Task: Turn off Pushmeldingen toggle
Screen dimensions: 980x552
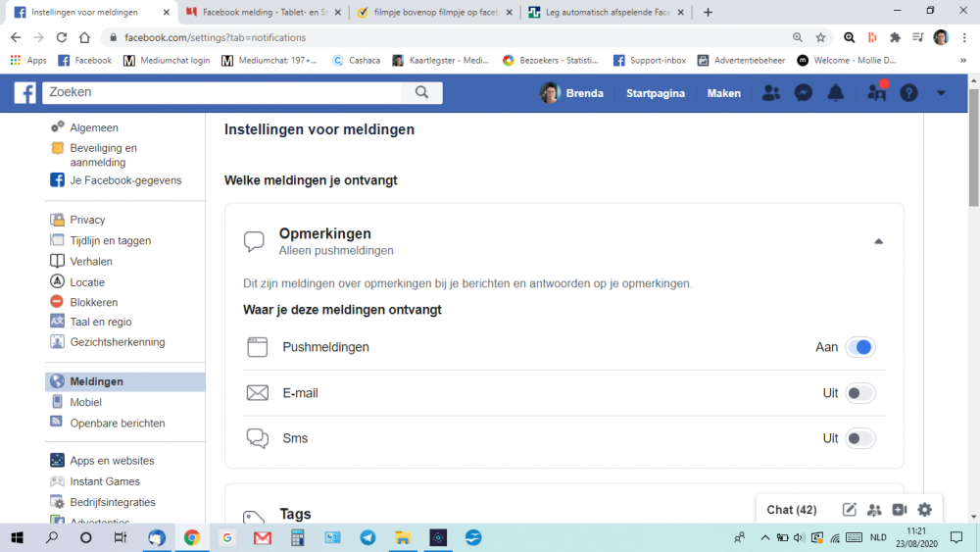Action: pos(860,347)
